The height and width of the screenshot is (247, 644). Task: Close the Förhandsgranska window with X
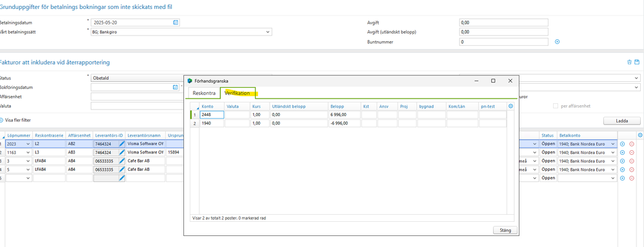tap(510, 81)
